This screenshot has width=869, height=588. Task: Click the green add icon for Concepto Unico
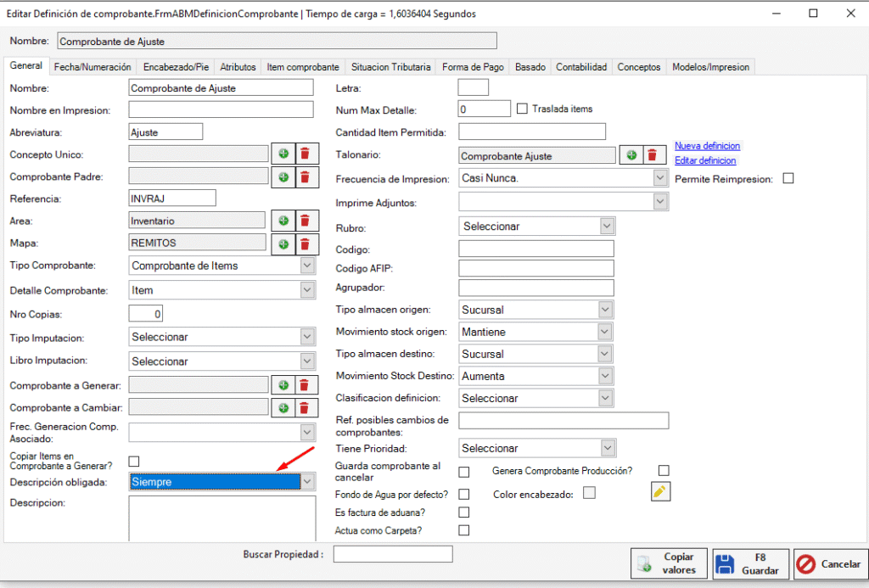283,154
